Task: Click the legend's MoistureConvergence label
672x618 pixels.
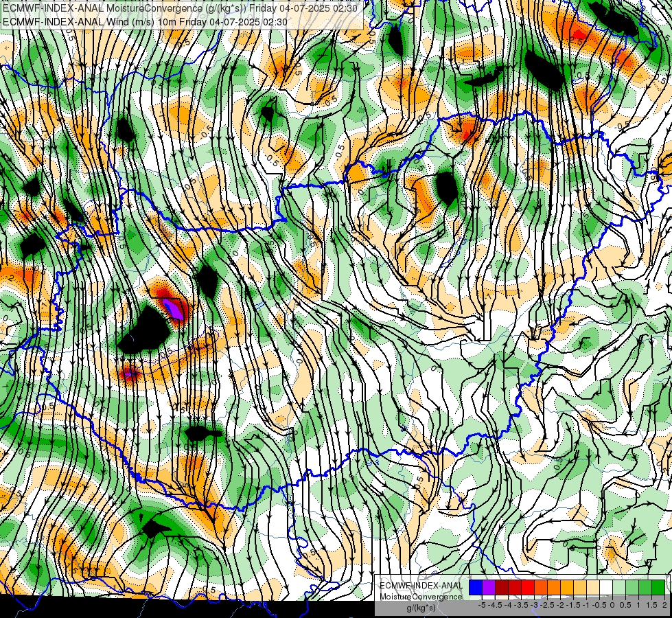Action: tap(421, 597)
